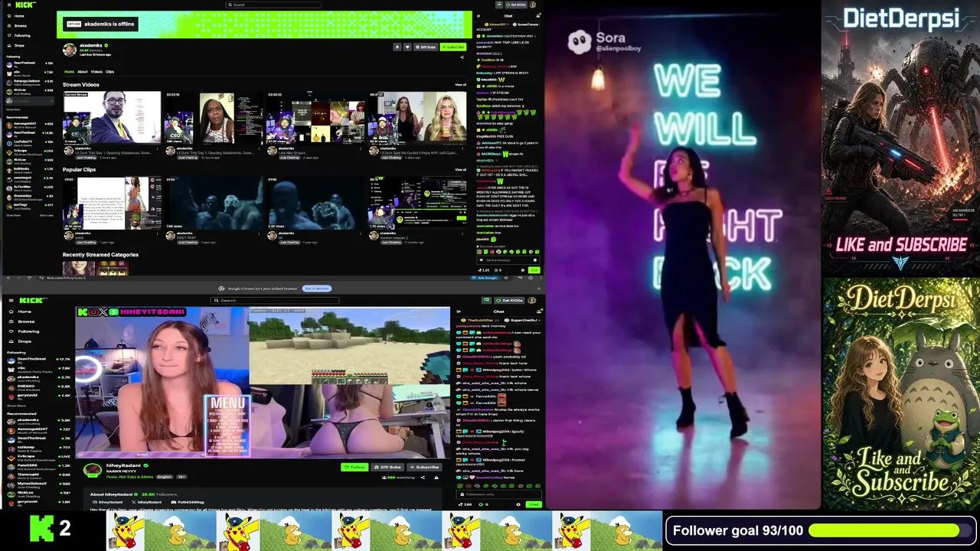
Task: Open Current Stream video thumbnail
Action: 112,117
